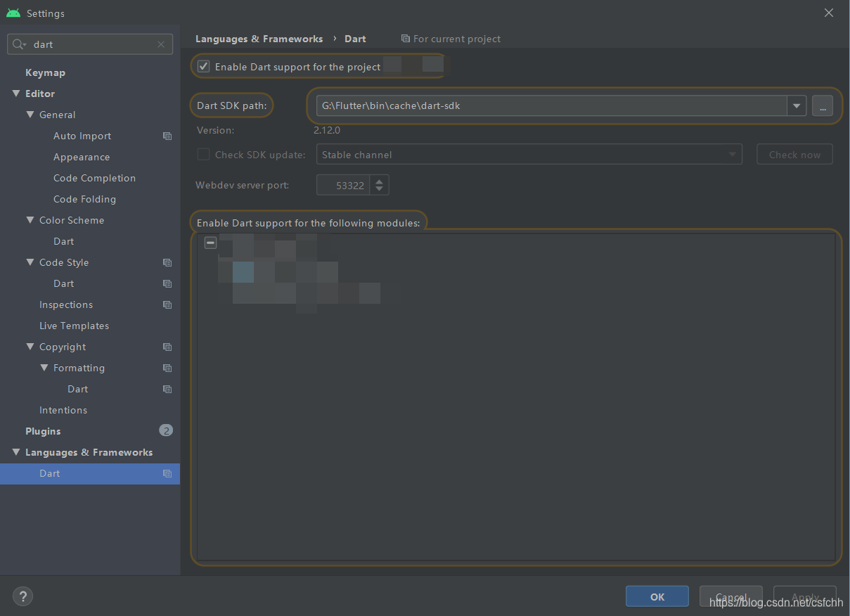Select Dart under Languages & Frameworks
This screenshot has height=616, width=850.
click(x=90, y=473)
